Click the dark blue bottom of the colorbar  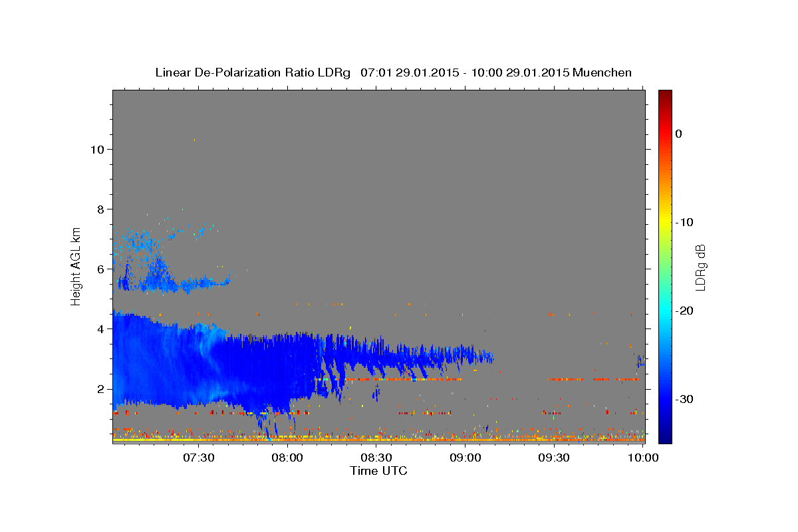(665, 438)
